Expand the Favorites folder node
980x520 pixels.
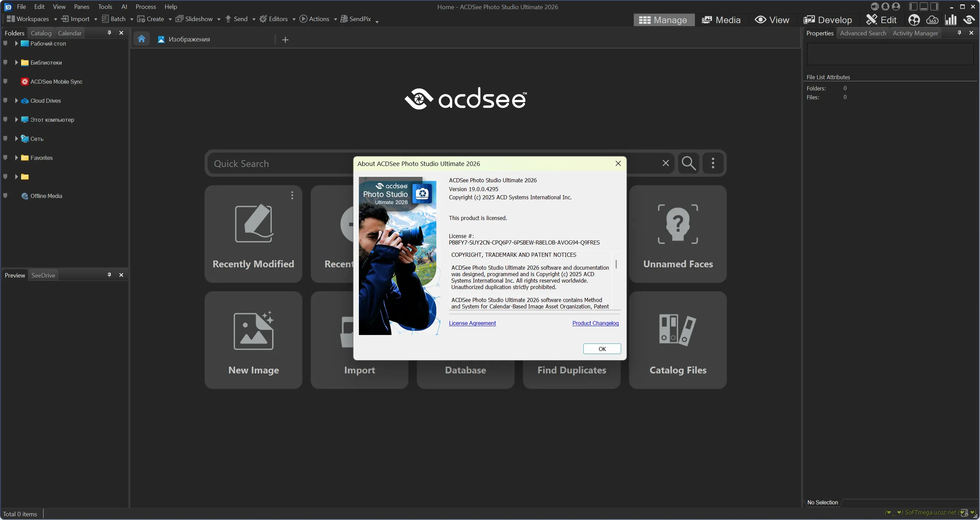[x=16, y=157]
